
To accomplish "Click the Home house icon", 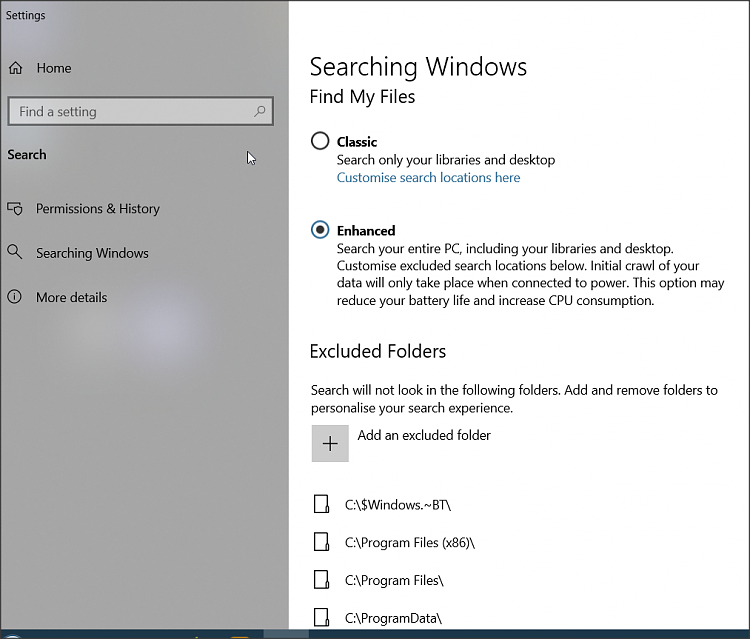I will point(15,68).
